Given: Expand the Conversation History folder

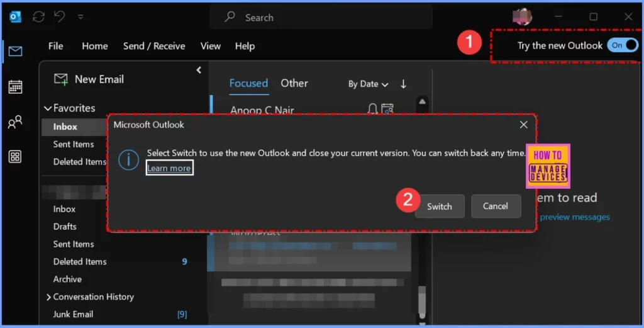Looking at the screenshot, I should [x=48, y=297].
